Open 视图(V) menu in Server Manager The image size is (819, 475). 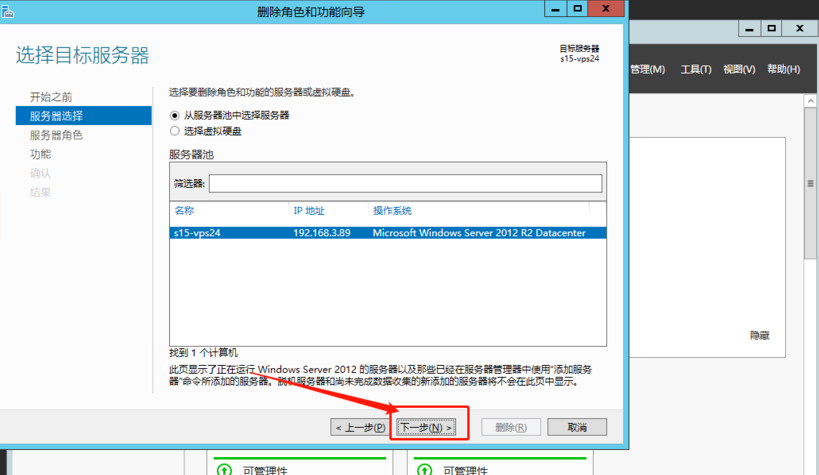click(739, 69)
